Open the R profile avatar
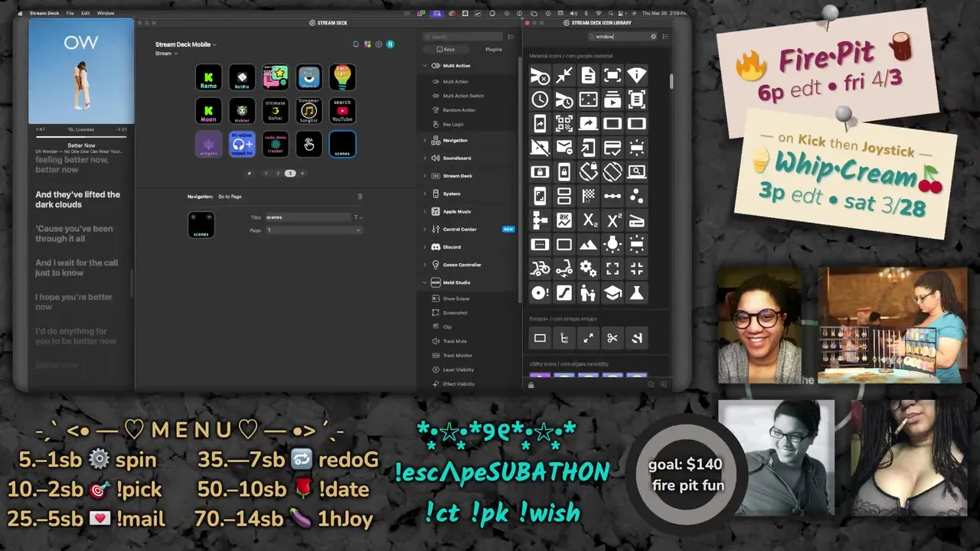980x551 pixels. pos(390,44)
